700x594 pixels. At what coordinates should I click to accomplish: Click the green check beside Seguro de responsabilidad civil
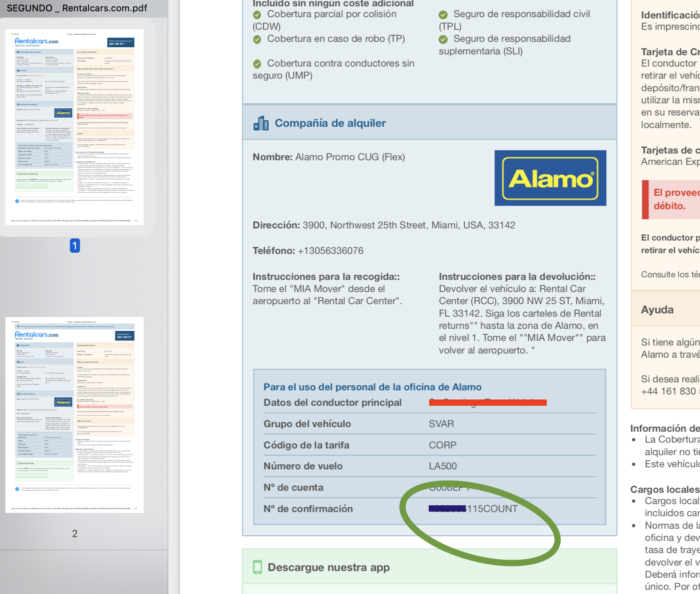[x=443, y=15]
